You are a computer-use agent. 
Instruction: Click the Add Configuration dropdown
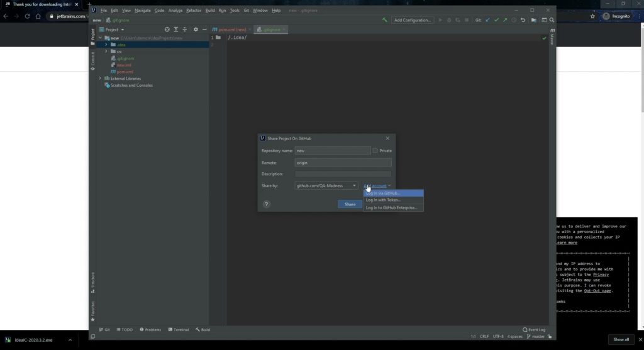tap(413, 20)
